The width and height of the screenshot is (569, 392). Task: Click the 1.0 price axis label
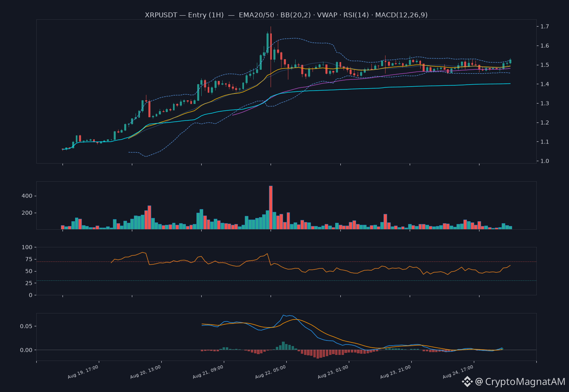(544, 161)
